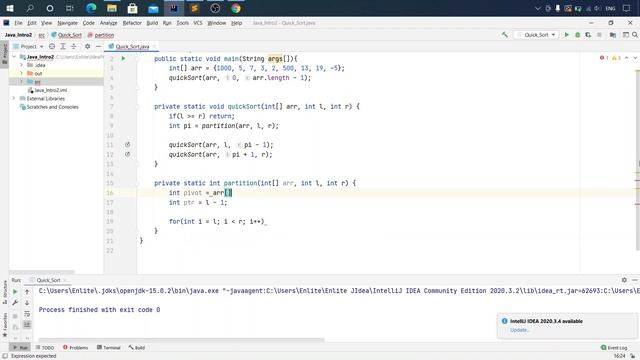The image size is (640, 360).
Task: Open the Event Log
Action: 614,348
